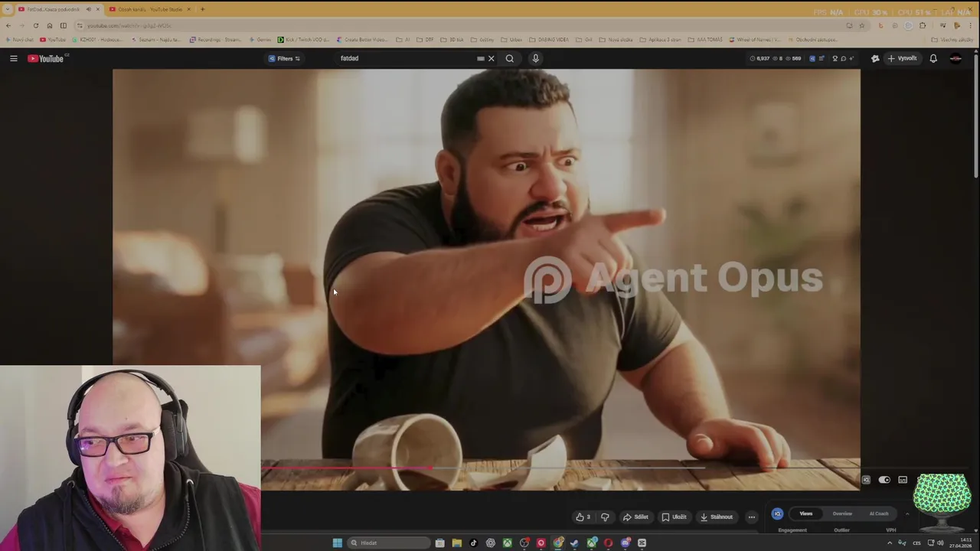
Task: Click the browser home button
Action: (50, 25)
